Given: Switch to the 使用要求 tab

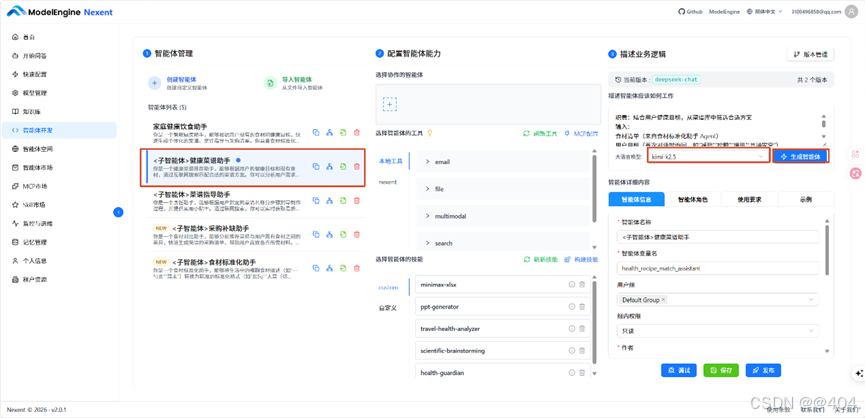Looking at the screenshot, I should [x=750, y=200].
